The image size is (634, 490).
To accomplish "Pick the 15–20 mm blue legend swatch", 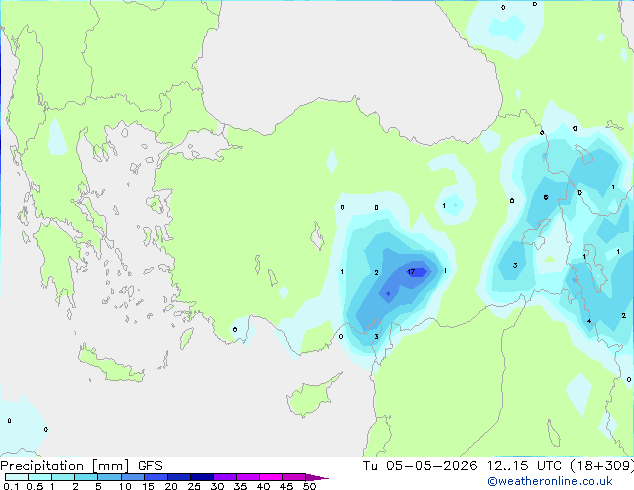I will pos(156,477).
